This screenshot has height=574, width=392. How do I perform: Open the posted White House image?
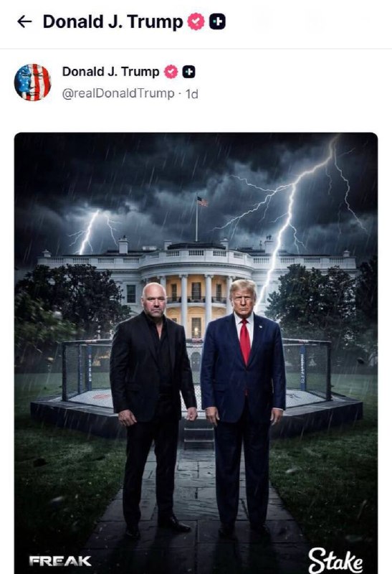196,353
